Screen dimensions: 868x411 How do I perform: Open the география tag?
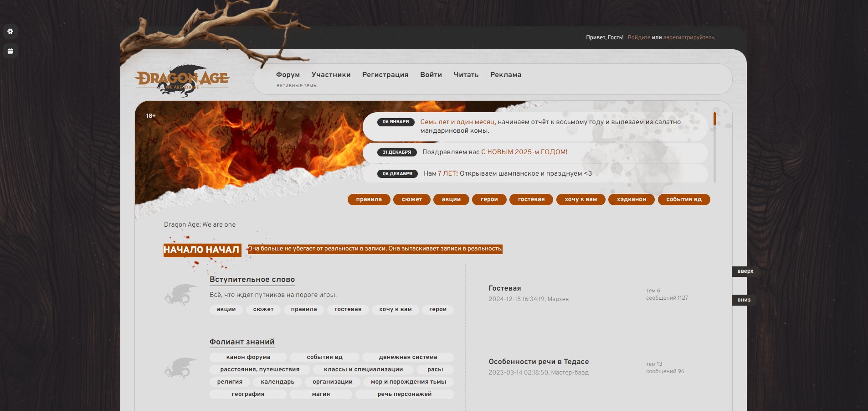click(x=248, y=394)
